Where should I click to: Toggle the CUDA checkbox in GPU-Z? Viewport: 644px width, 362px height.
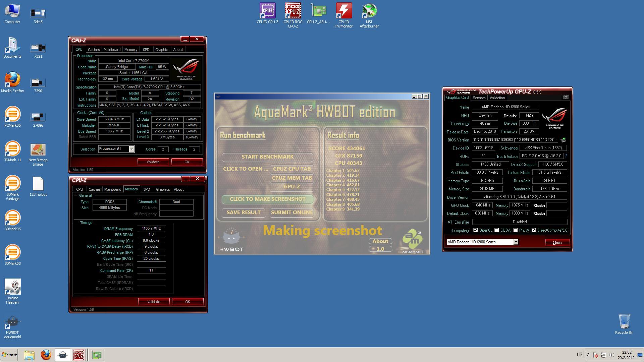pos(496,230)
